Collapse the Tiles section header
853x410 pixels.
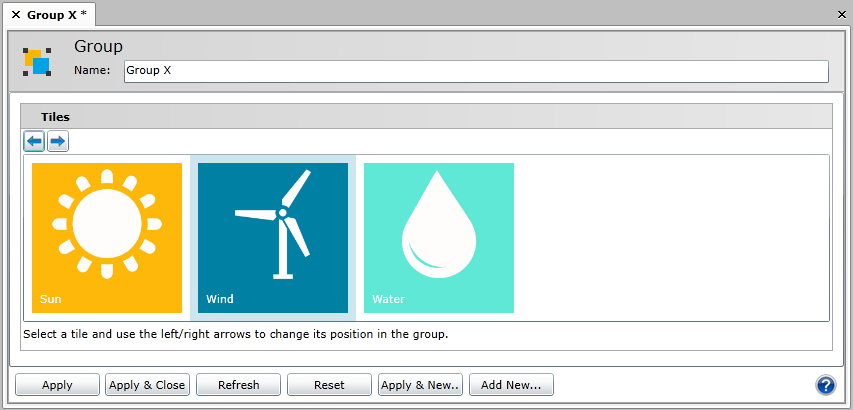pos(55,117)
